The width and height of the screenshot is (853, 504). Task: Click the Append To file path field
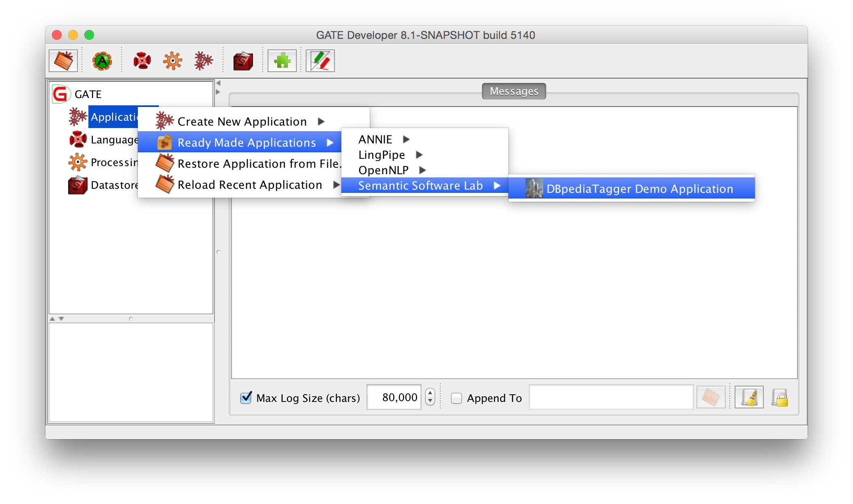611,398
